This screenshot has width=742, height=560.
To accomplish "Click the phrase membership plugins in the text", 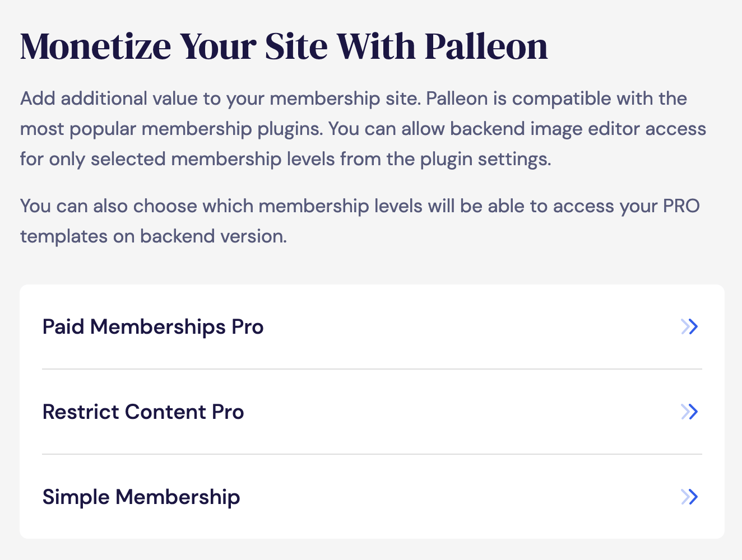I will 232,129.
